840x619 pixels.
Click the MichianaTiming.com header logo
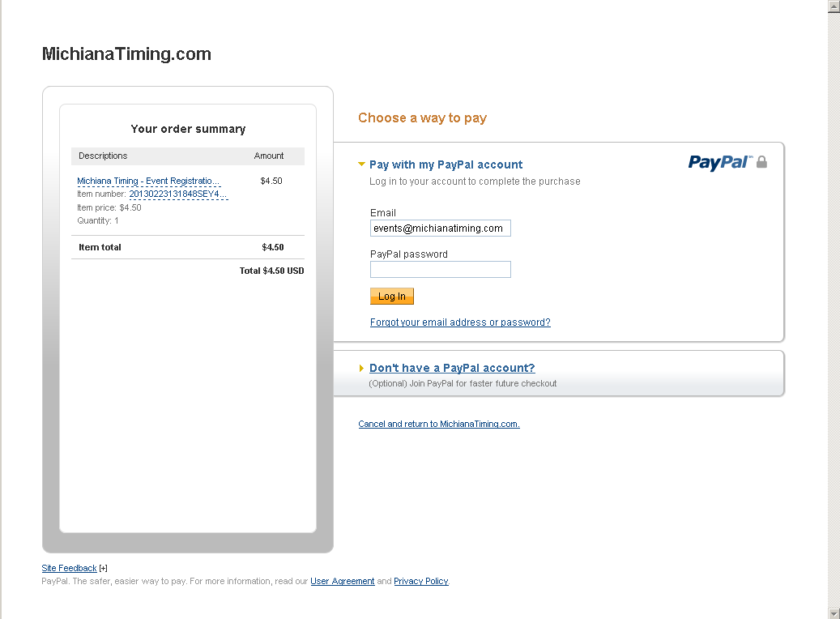126,53
